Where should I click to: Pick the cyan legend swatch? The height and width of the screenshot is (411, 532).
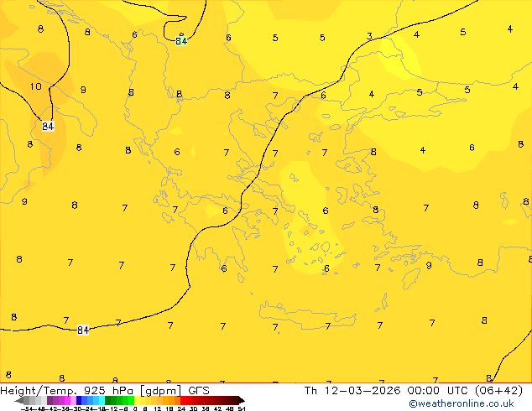click(x=102, y=400)
